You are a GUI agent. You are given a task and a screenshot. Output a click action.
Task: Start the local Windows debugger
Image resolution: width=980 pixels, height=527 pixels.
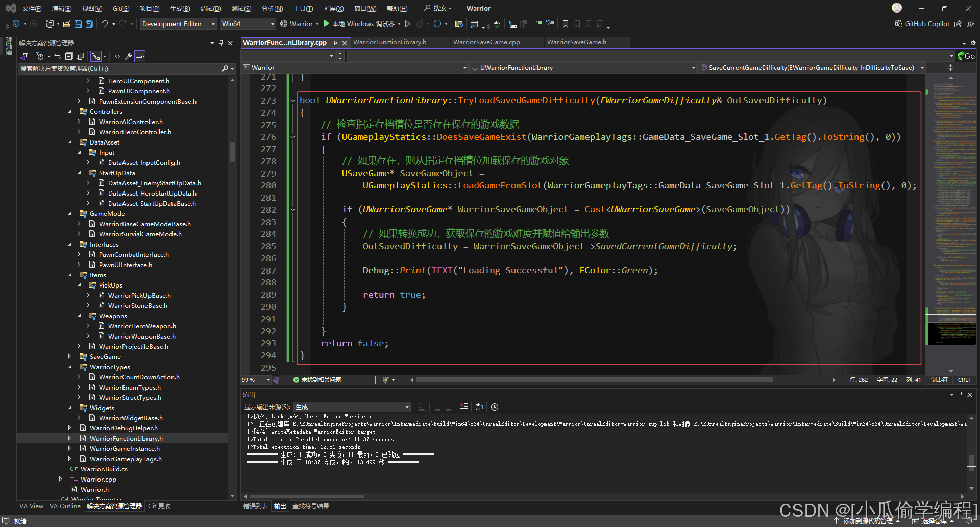point(327,24)
